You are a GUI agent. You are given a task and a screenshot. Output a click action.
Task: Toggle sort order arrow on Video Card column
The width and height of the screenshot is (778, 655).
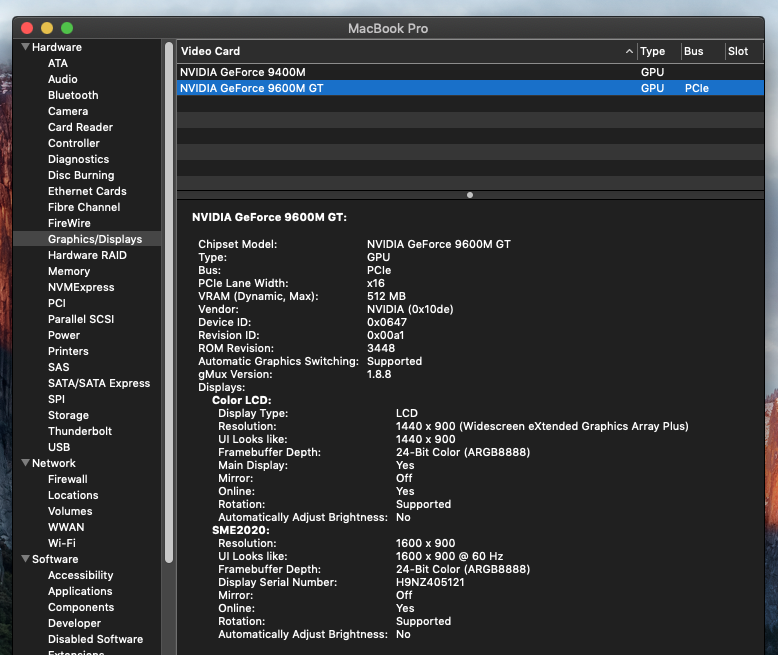[629, 51]
